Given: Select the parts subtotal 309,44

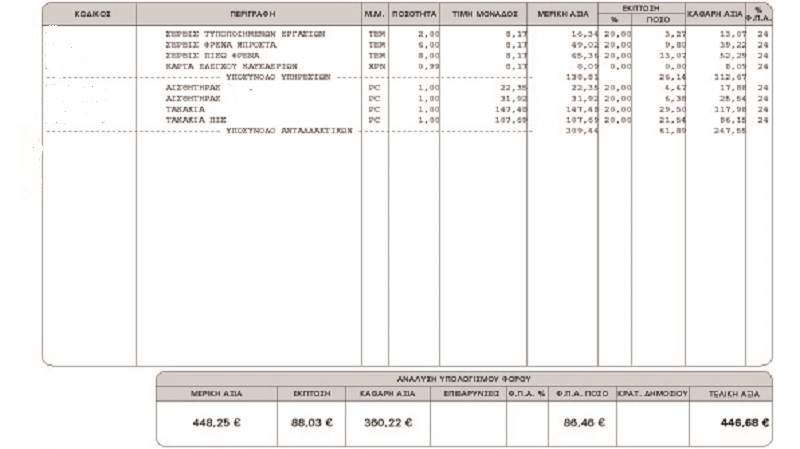Looking at the screenshot, I should (x=582, y=131).
